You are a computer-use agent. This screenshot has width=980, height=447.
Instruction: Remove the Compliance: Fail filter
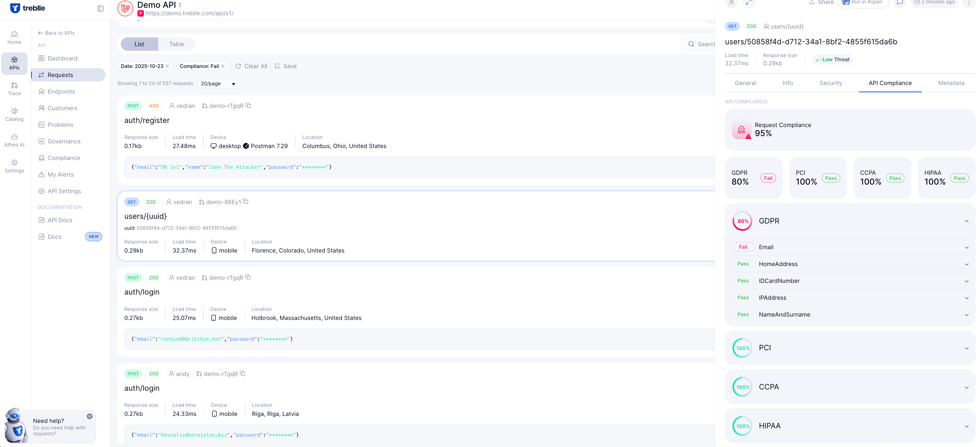(223, 66)
